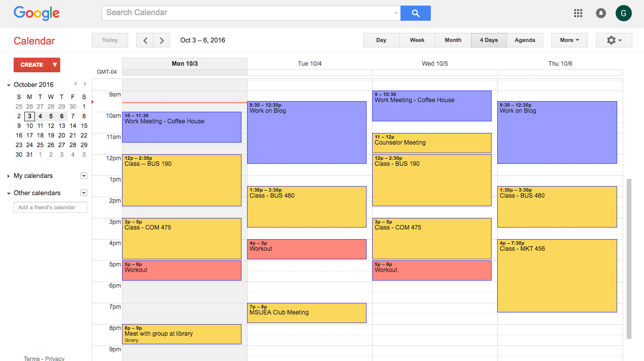Open the Class - MKT 456 event

(557, 276)
